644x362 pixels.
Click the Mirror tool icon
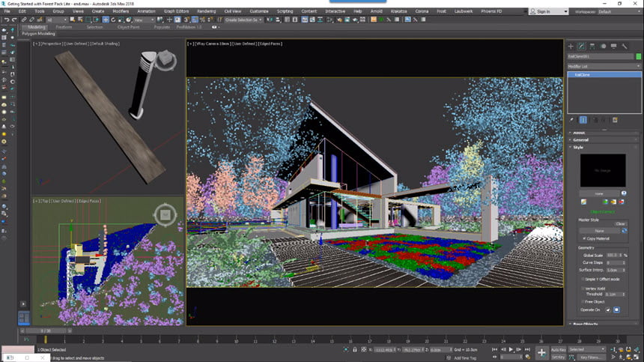270,19
